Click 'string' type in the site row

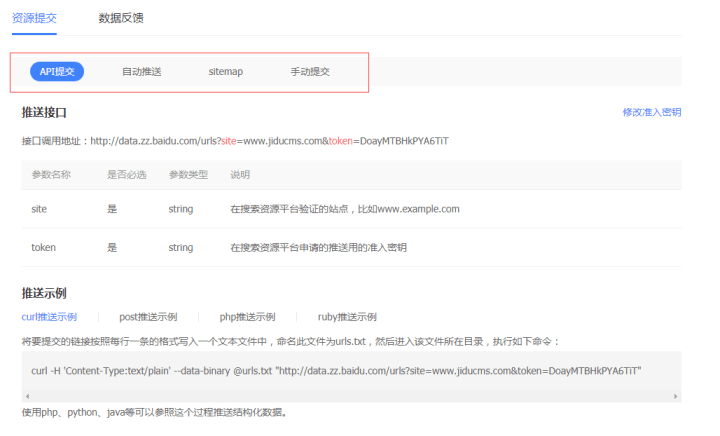coord(181,209)
